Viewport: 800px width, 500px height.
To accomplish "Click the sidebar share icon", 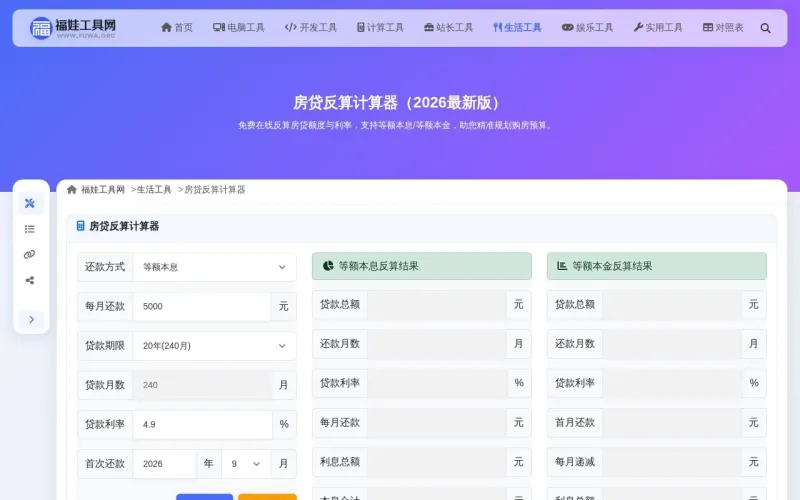I will 30,280.
